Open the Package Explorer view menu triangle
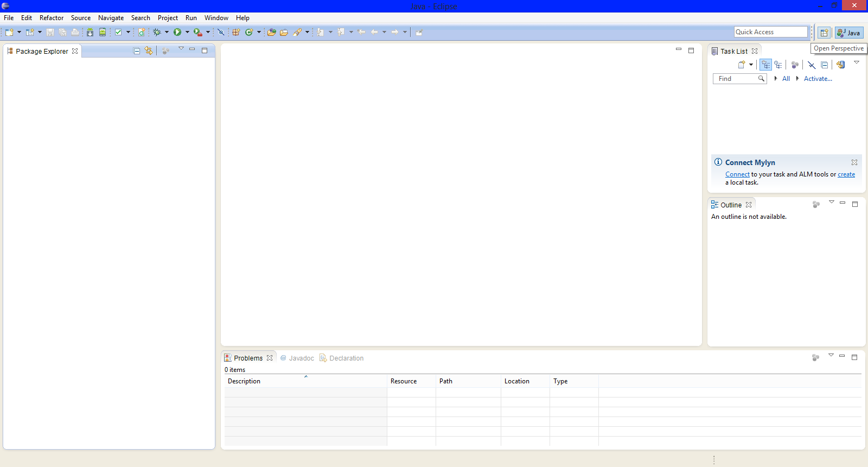Viewport: 868px width, 467px height. click(181, 49)
